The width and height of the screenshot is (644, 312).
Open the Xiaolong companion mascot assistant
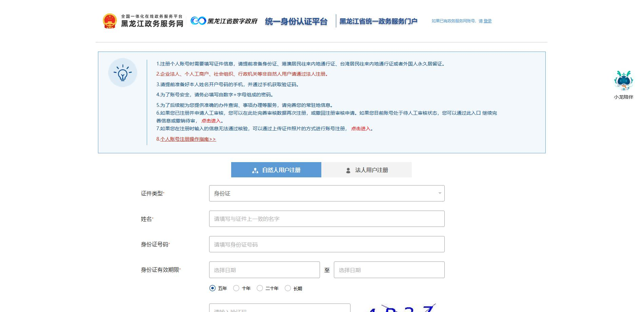[623, 81]
